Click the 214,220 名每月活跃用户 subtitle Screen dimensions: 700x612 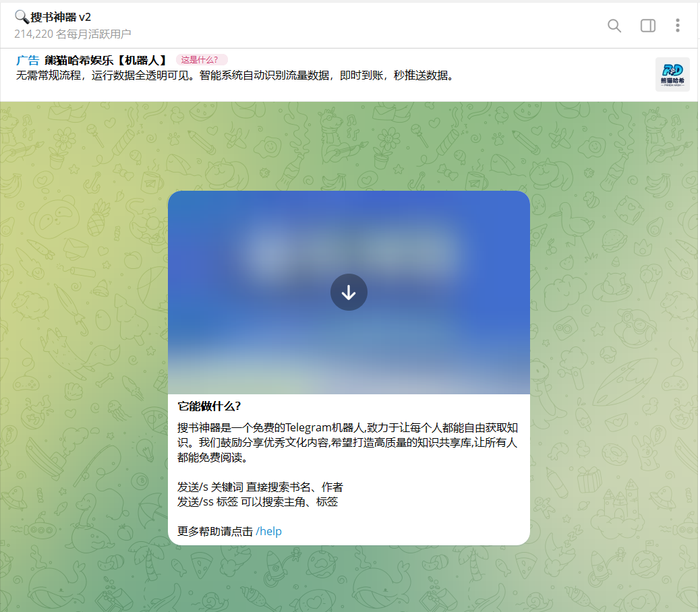click(x=72, y=34)
